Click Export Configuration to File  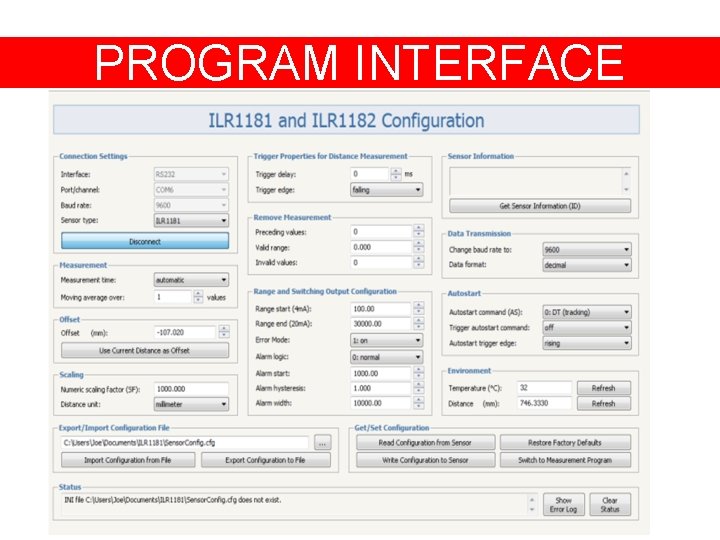click(x=265, y=460)
